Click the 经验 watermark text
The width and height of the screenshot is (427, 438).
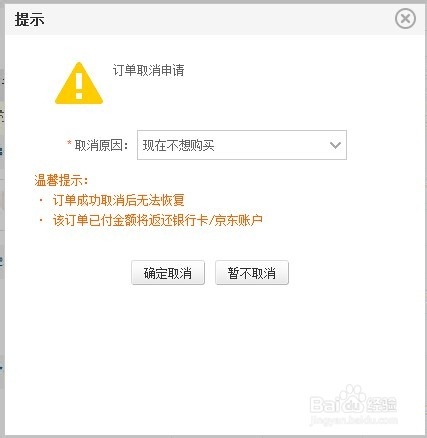[x=382, y=405]
